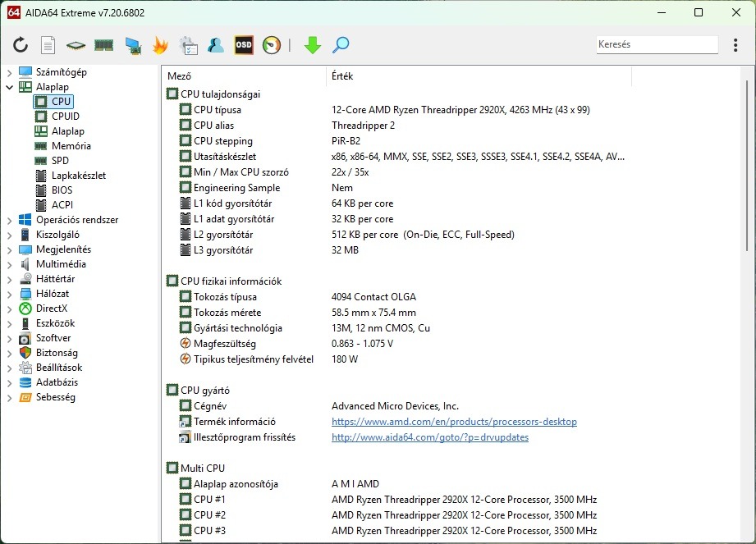Click the users icon in toolbar
Screen dimensions: 756x544
pyautogui.click(x=216, y=45)
